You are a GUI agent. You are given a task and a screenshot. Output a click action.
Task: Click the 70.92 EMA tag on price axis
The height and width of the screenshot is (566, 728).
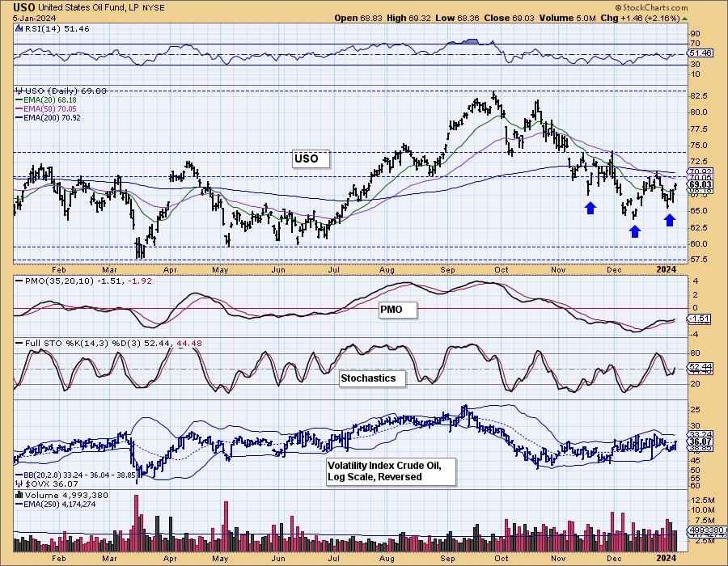(x=700, y=171)
